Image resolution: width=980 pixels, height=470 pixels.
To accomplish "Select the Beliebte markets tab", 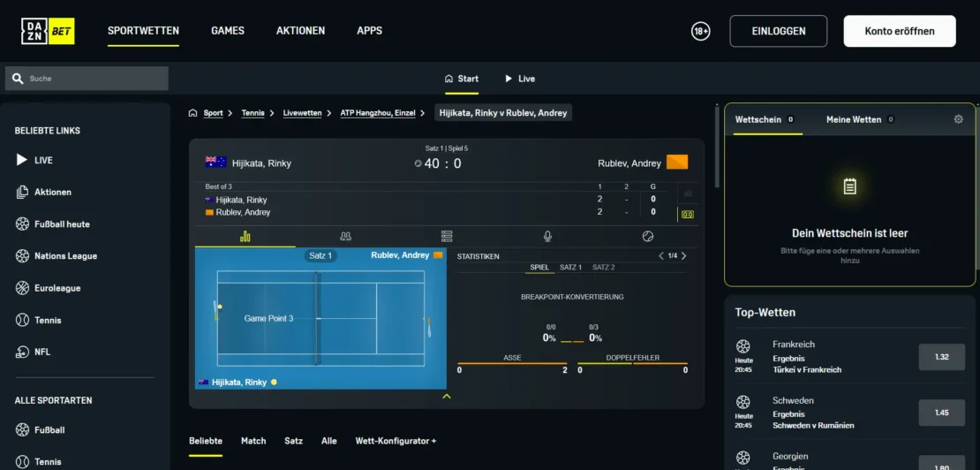I will click(206, 441).
